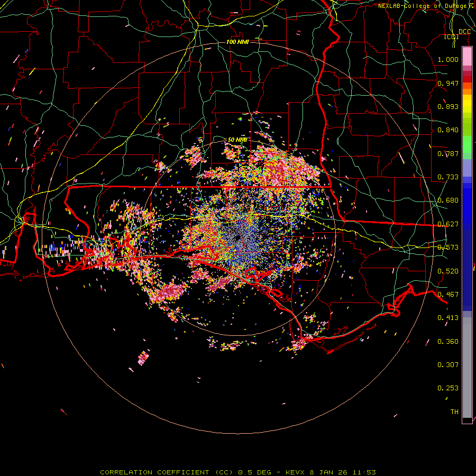Click the black radar site dot at the center
The height and width of the screenshot is (476, 476).
237,237
